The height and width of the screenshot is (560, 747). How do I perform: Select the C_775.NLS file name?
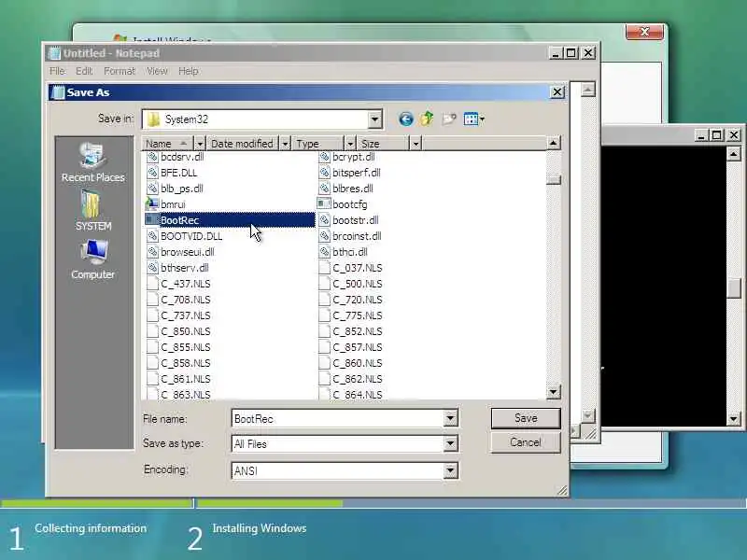pos(358,315)
